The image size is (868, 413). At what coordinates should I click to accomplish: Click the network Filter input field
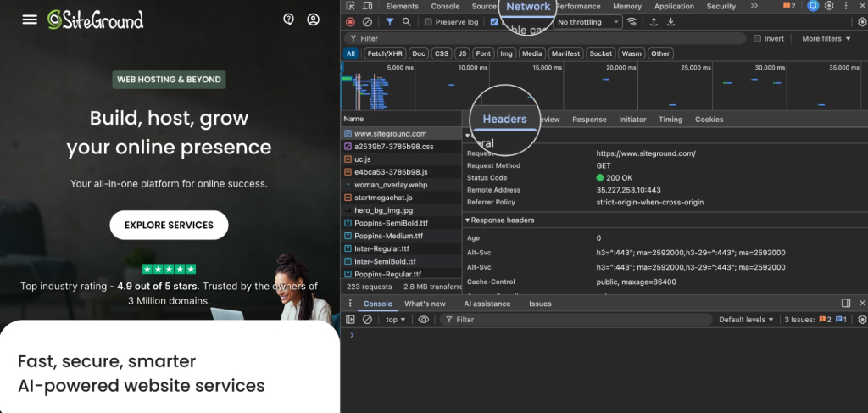(545, 38)
